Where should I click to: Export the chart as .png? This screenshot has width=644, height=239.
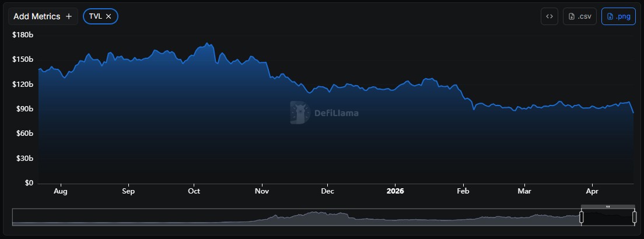point(618,16)
